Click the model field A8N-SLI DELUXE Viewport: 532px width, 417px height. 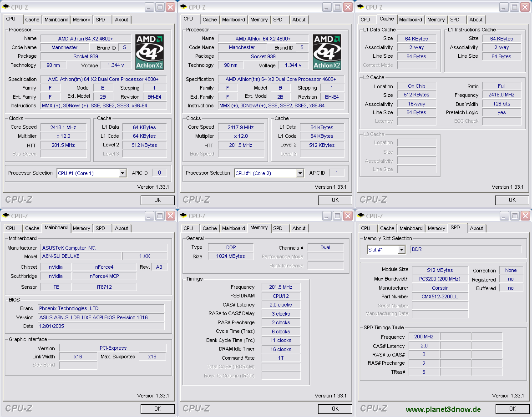tap(81, 256)
